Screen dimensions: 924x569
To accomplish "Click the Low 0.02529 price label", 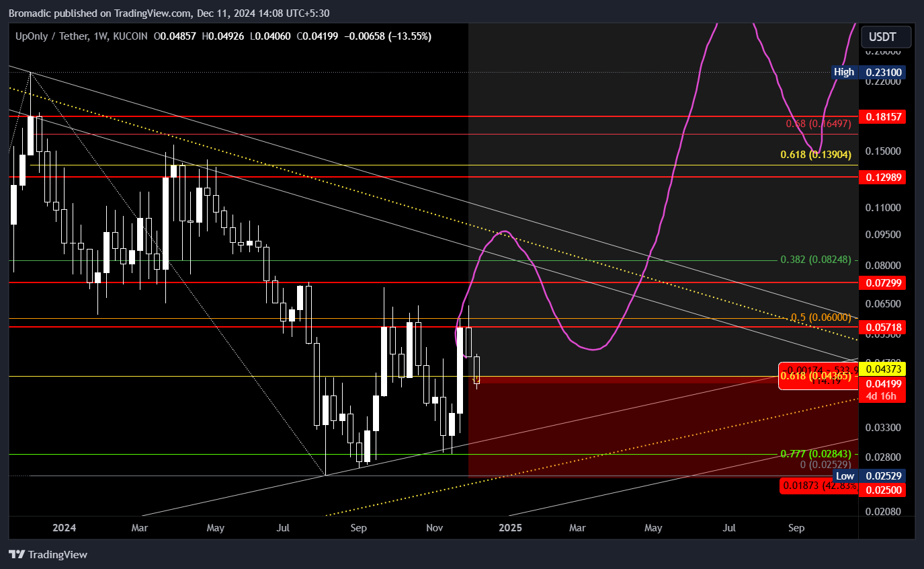I will (x=868, y=476).
